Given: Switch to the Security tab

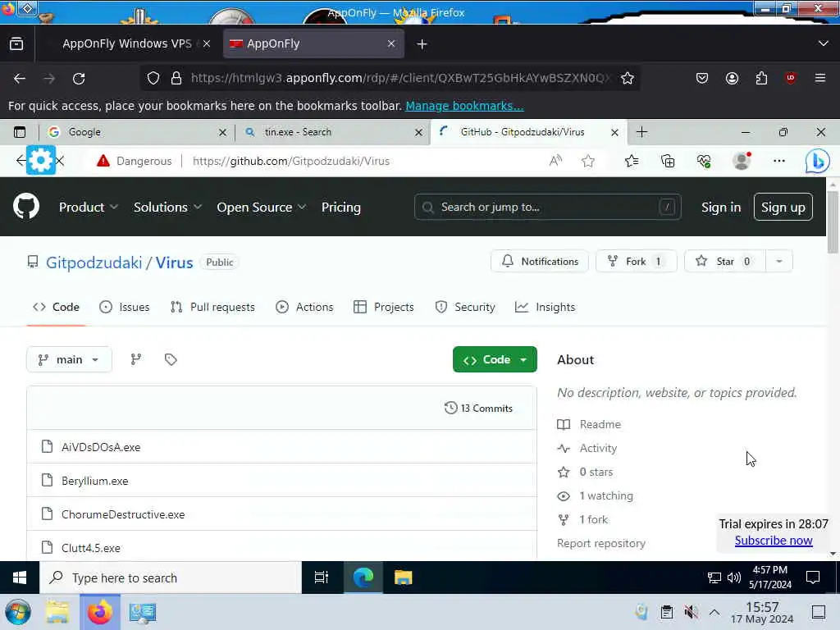Looking at the screenshot, I should [x=465, y=307].
